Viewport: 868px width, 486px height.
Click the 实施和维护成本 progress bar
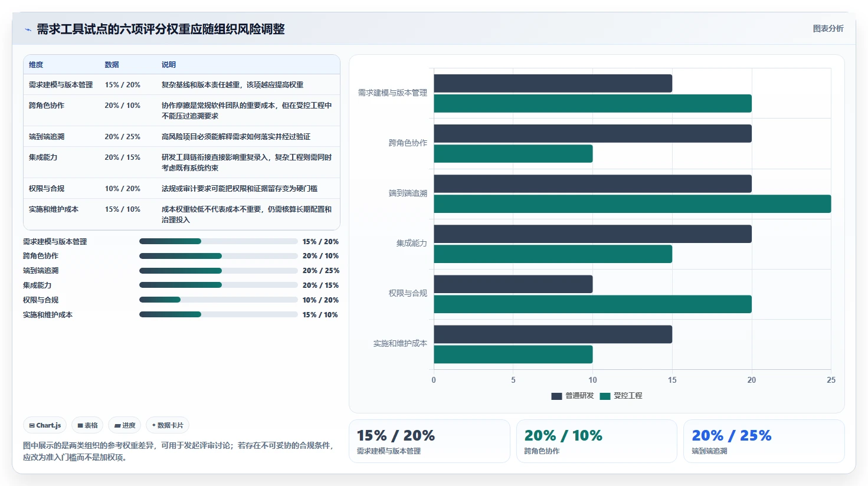tap(218, 314)
